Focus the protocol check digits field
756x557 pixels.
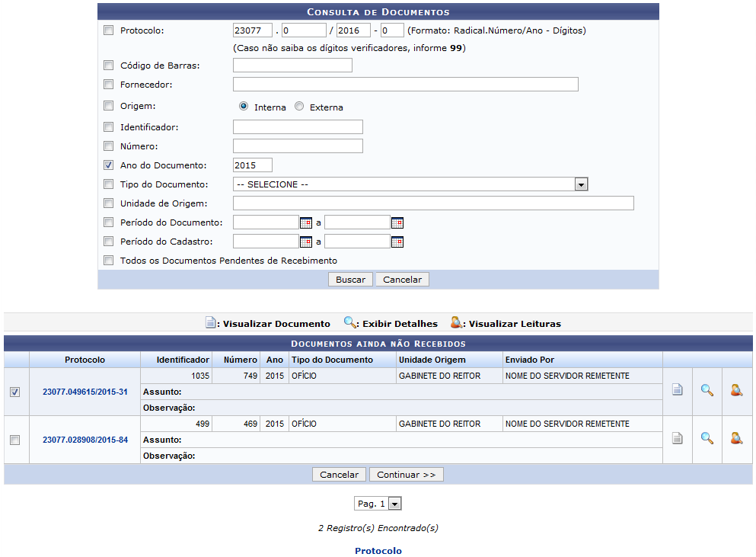[x=392, y=30]
